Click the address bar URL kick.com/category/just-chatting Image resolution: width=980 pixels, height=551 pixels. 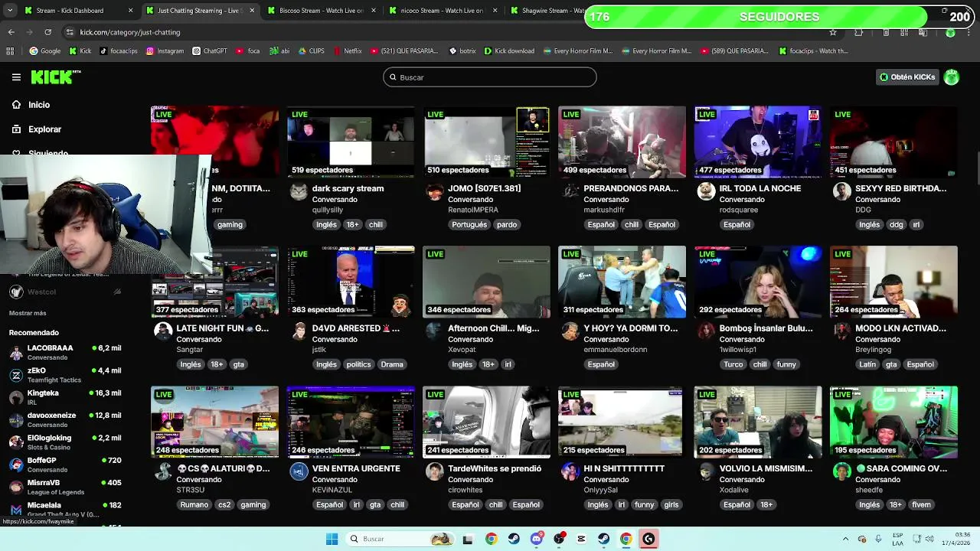pos(130,32)
